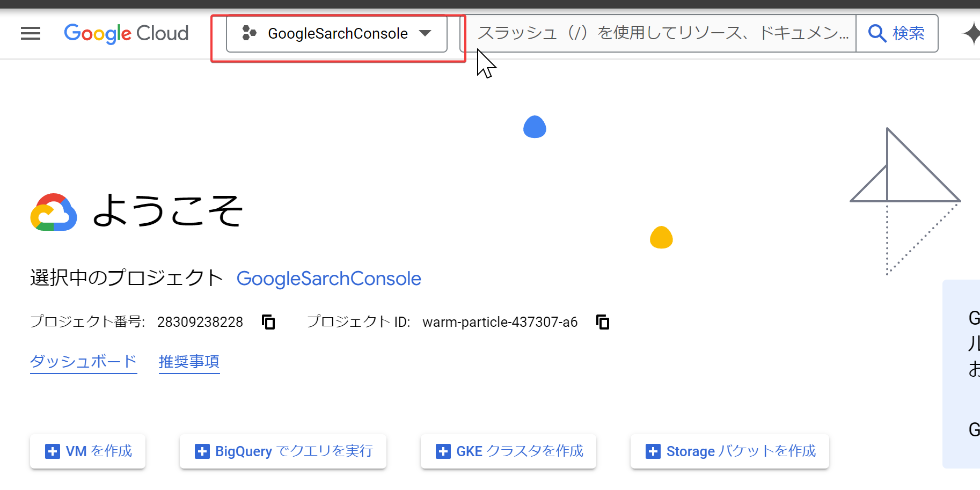The width and height of the screenshot is (980, 490).
Task: Open the hamburger navigation menu
Action: [x=31, y=33]
